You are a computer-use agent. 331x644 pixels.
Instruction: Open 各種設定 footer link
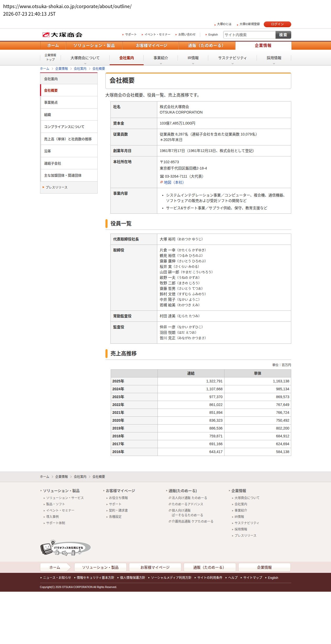[115, 517]
